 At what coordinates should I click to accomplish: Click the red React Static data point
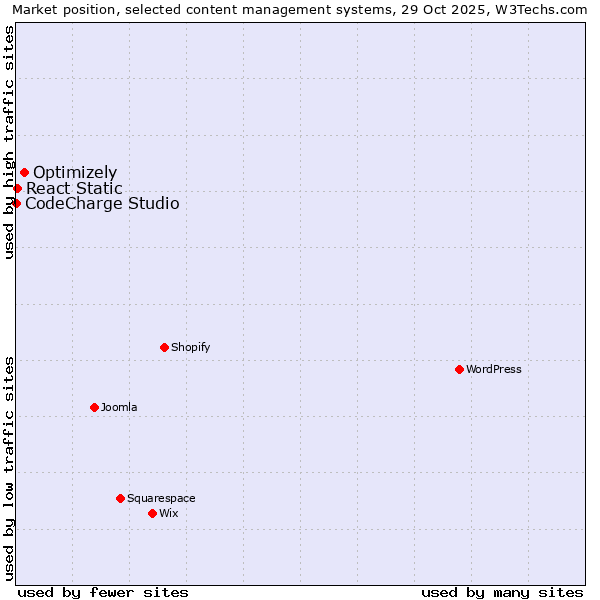click(x=17, y=188)
